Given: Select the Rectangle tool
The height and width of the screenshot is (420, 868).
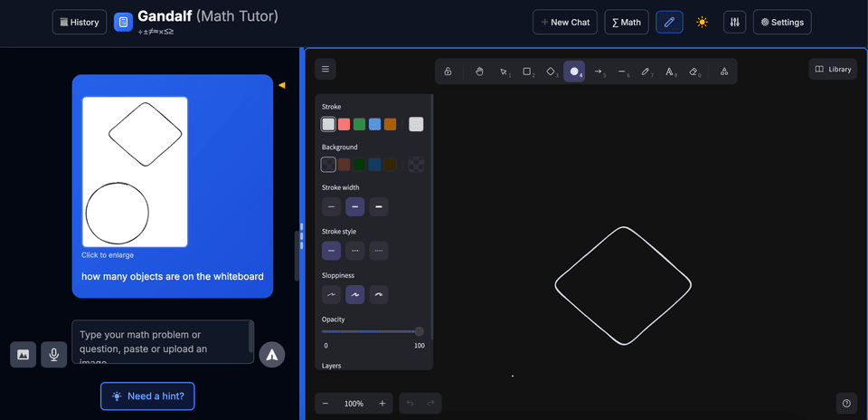Looking at the screenshot, I should coord(527,72).
